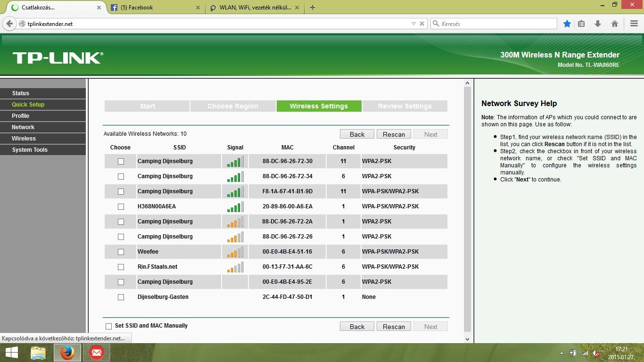Click the muted volume tray icon
The image size is (644, 362).
click(596, 353)
